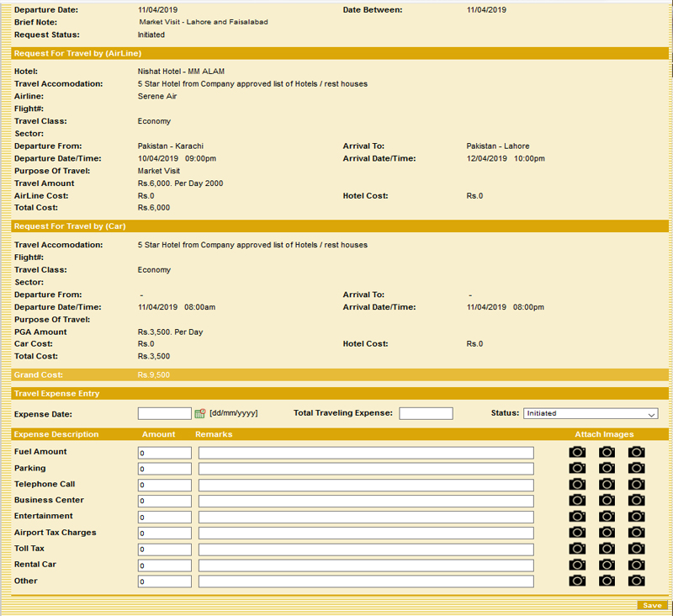The height and width of the screenshot is (616, 673).
Task: Select the Toll Tax amount field
Action: [x=164, y=550]
